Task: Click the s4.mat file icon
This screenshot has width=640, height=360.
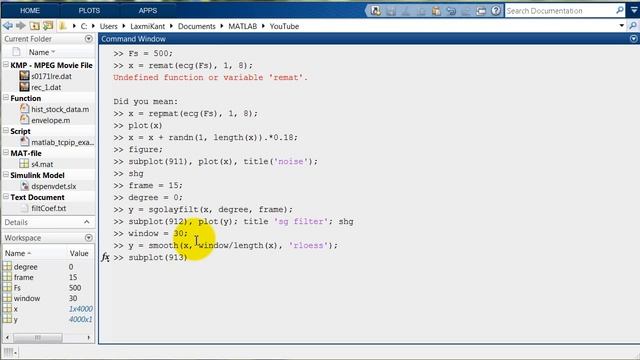Action: click(x=24, y=164)
